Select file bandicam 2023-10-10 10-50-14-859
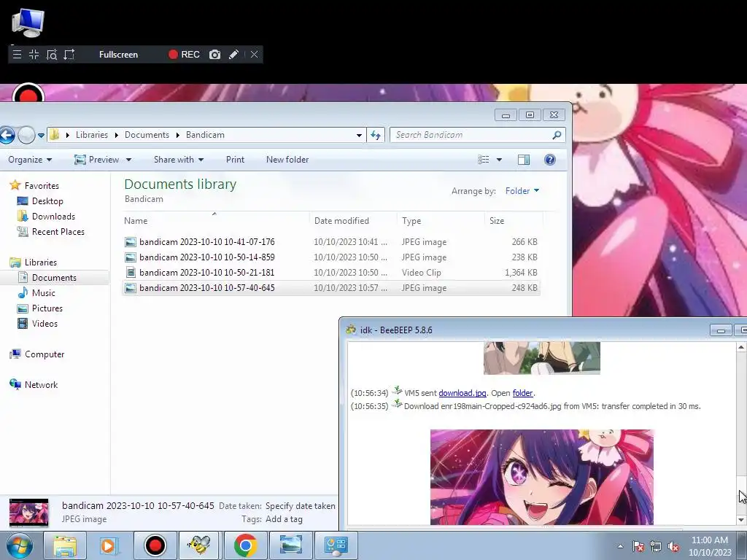The height and width of the screenshot is (560, 747). point(331,257)
